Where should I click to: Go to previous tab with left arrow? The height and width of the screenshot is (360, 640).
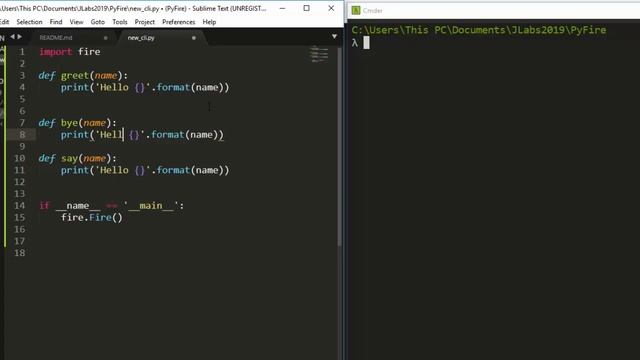click(x=12, y=37)
